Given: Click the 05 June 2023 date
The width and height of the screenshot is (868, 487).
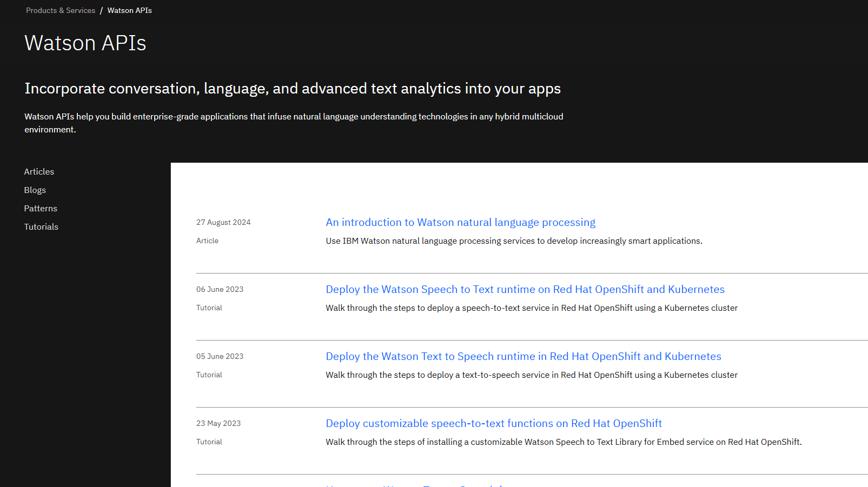Looking at the screenshot, I should tap(220, 356).
